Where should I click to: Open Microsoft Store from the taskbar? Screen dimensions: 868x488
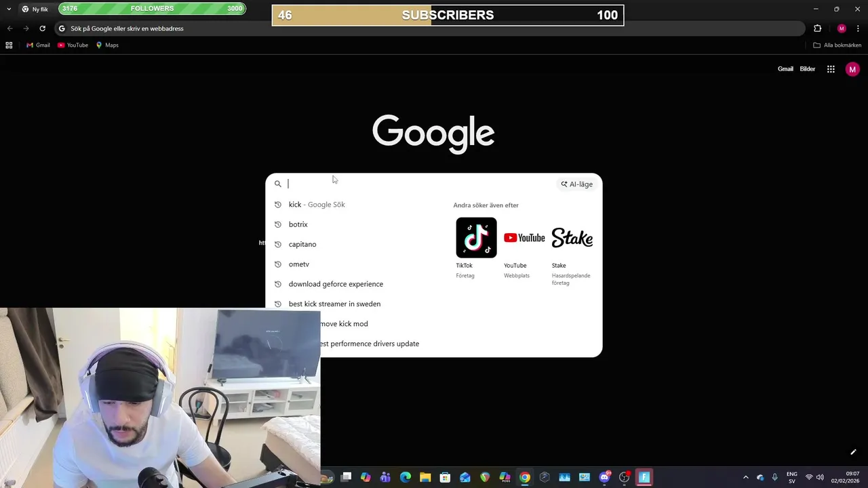445,477
